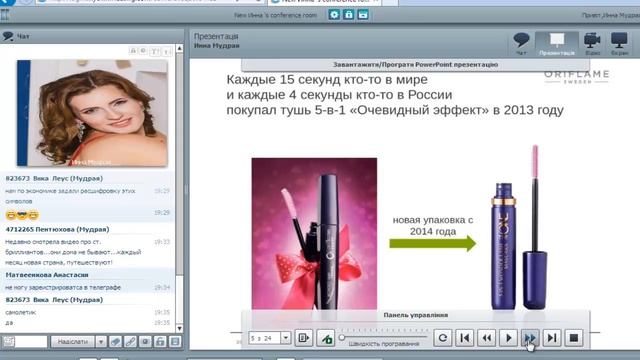
Task: Click the second small icon above presenter photo
Action: [143, 51]
